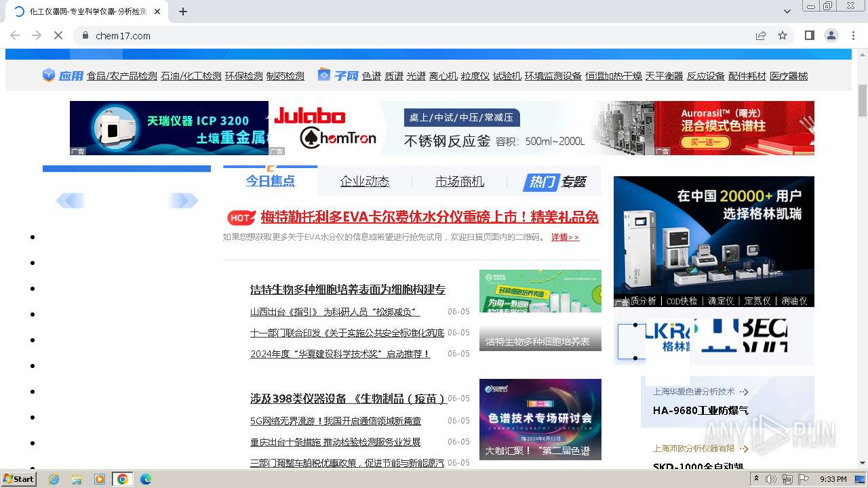
Task: Open 山西出台《指引》 news link
Action: pos(335,312)
